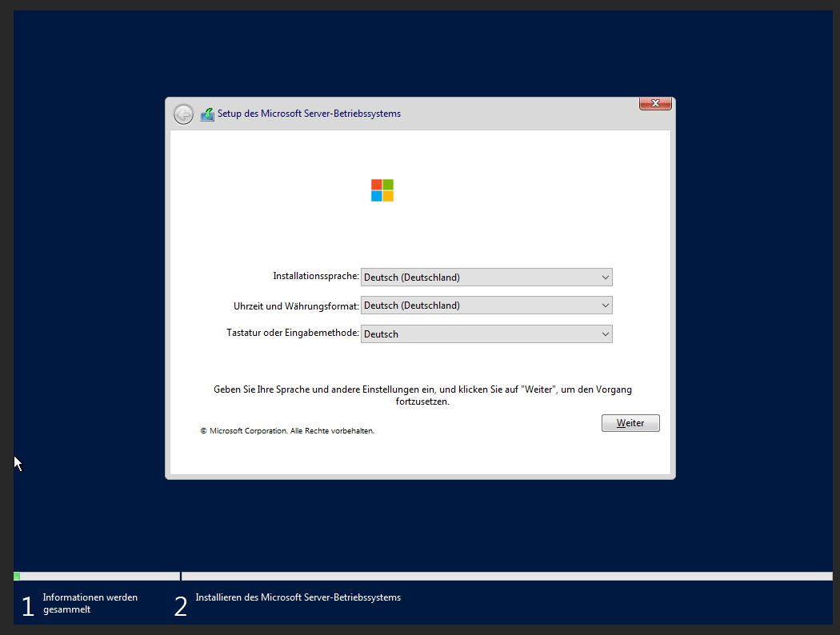This screenshot has width=840, height=635.
Task: Click the step 2 progress bar segment
Action: click(507, 576)
